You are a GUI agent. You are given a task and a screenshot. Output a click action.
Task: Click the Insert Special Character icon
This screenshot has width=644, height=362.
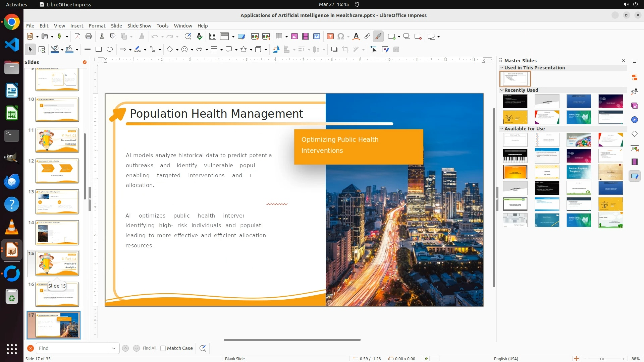point(341,37)
